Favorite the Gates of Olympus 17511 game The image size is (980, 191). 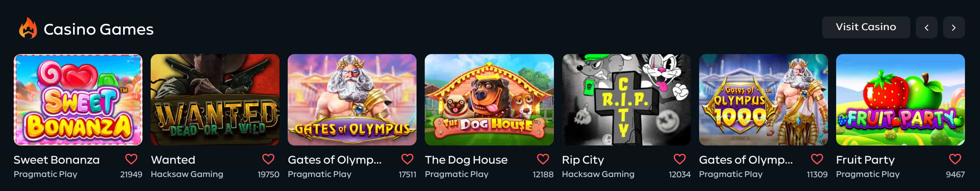pyautogui.click(x=407, y=159)
